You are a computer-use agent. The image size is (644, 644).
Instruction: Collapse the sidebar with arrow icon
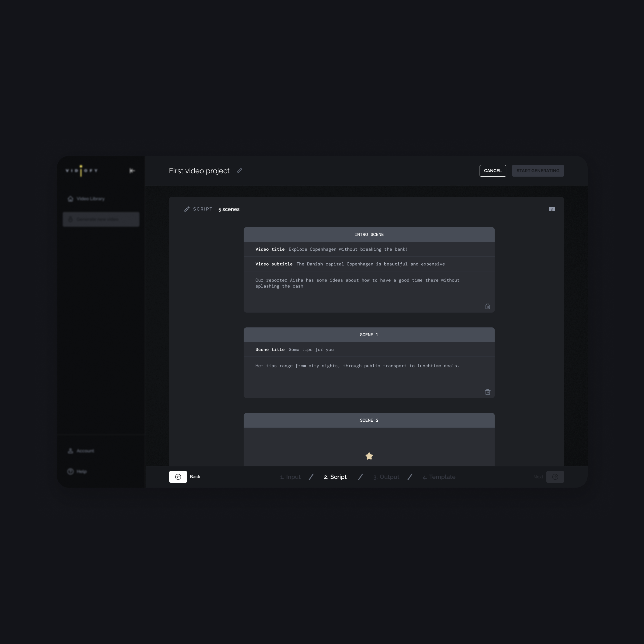(132, 171)
